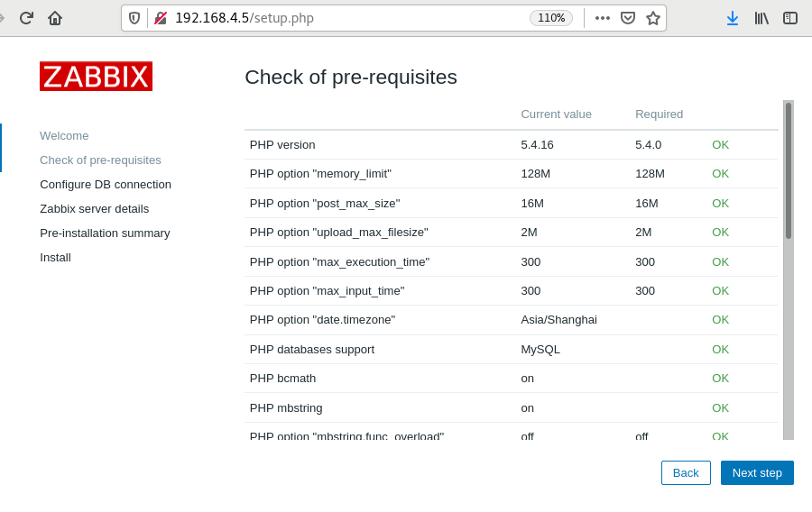Toggle the browser sidebar icon

[790, 18]
